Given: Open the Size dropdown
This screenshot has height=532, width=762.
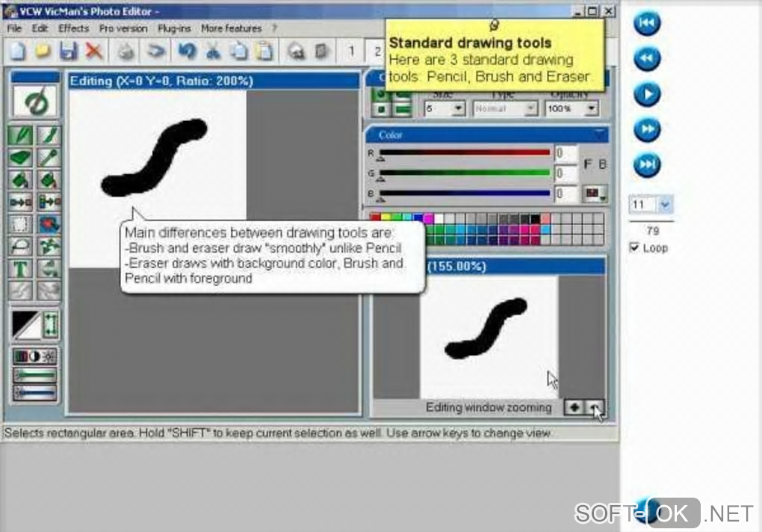Looking at the screenshot, I should (458, 109).
